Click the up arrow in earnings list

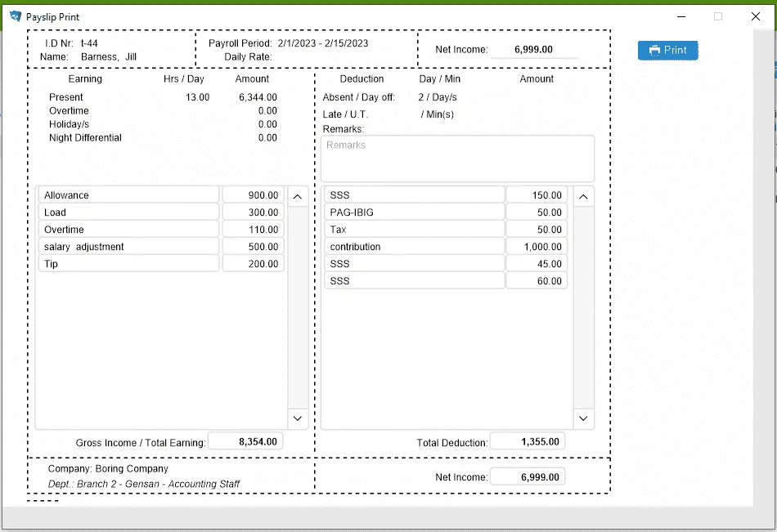tap(298, 197)
